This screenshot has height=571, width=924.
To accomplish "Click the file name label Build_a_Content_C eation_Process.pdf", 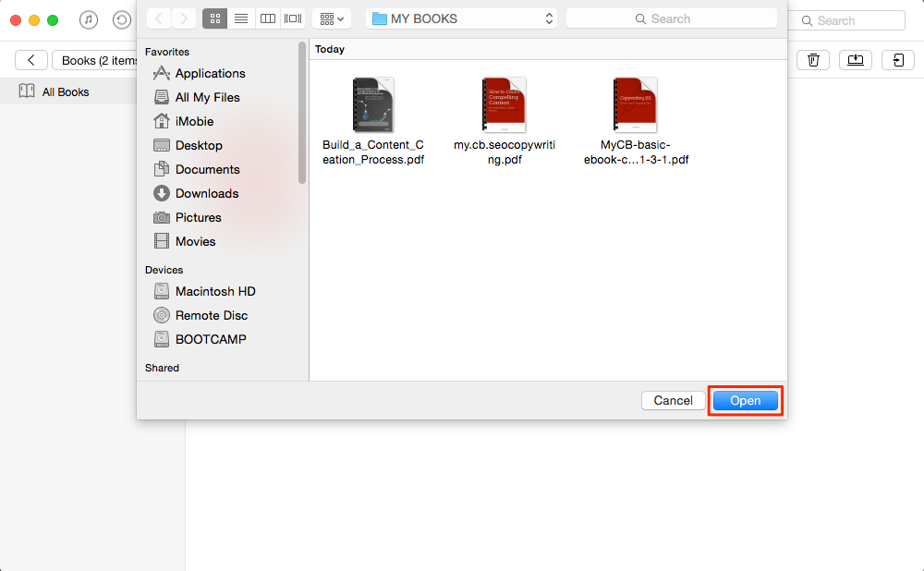I will tap(373, 152).
